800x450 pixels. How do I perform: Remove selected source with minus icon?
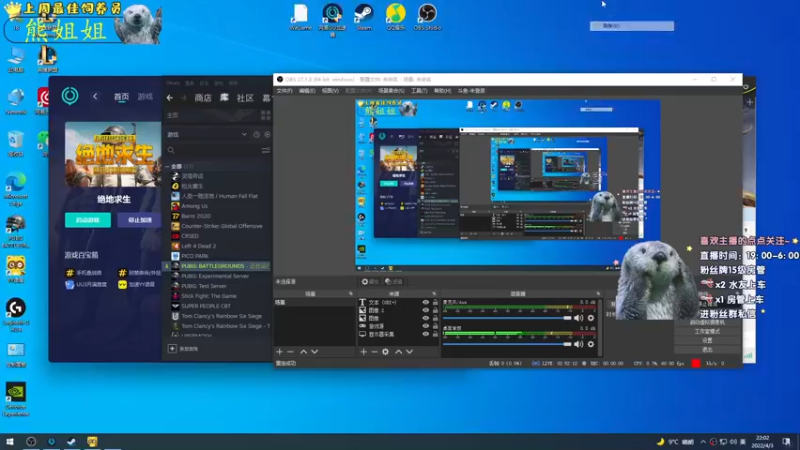click(x=374, y=352)
